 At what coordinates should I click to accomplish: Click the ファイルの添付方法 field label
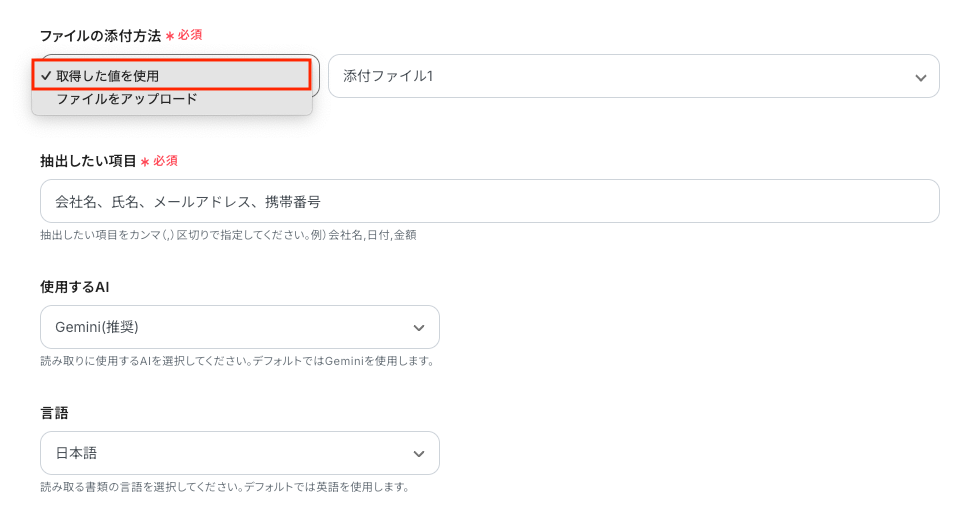[100, 35]
